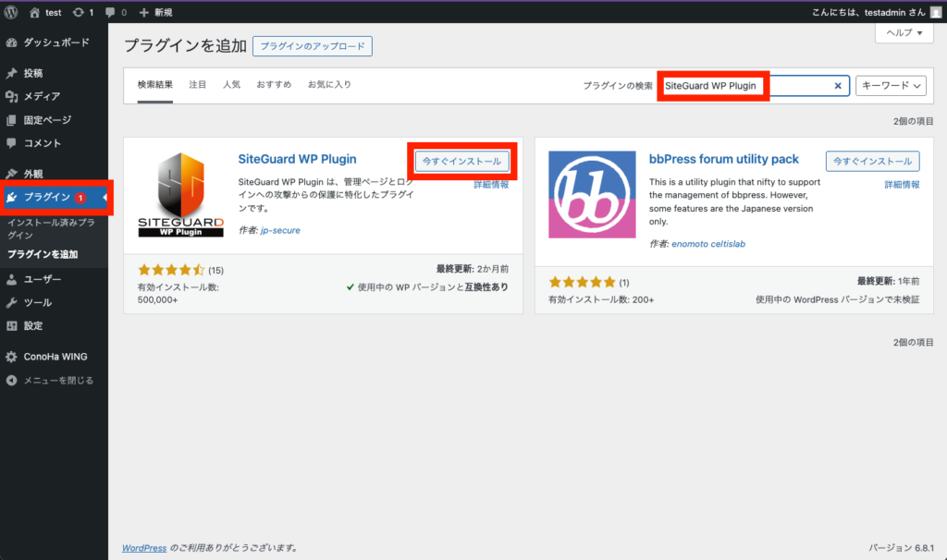Click the 固定ページ pages icon
Image resolution: width=947 pixels, height=560 pixels.
tap(11, 120)
